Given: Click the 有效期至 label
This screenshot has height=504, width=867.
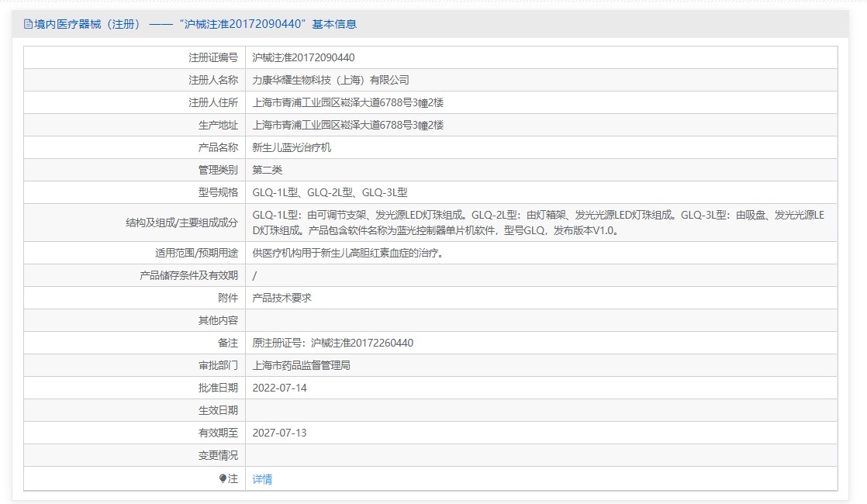Looking at the screenshot, I should [218, 433].
